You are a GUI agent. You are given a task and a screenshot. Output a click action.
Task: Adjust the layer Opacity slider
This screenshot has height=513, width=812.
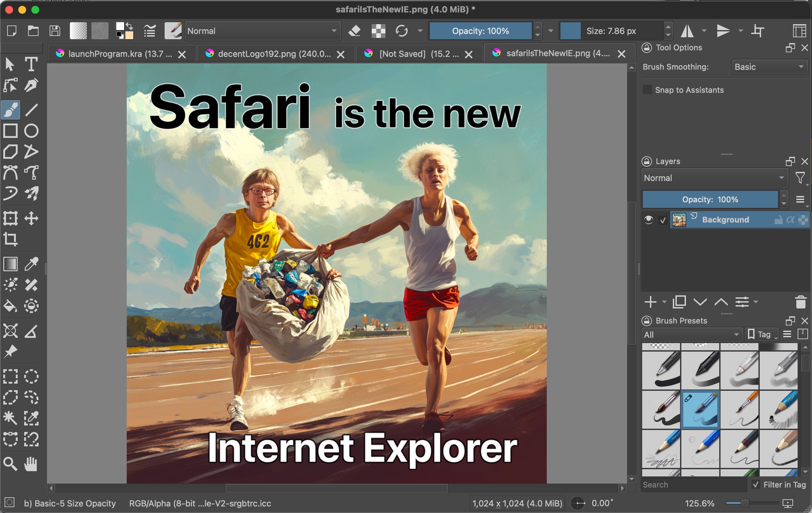coord(710,199)
